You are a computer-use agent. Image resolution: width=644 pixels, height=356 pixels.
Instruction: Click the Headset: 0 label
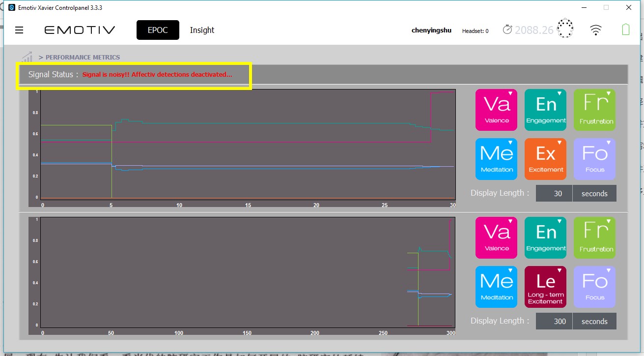(x=475, y=31)
